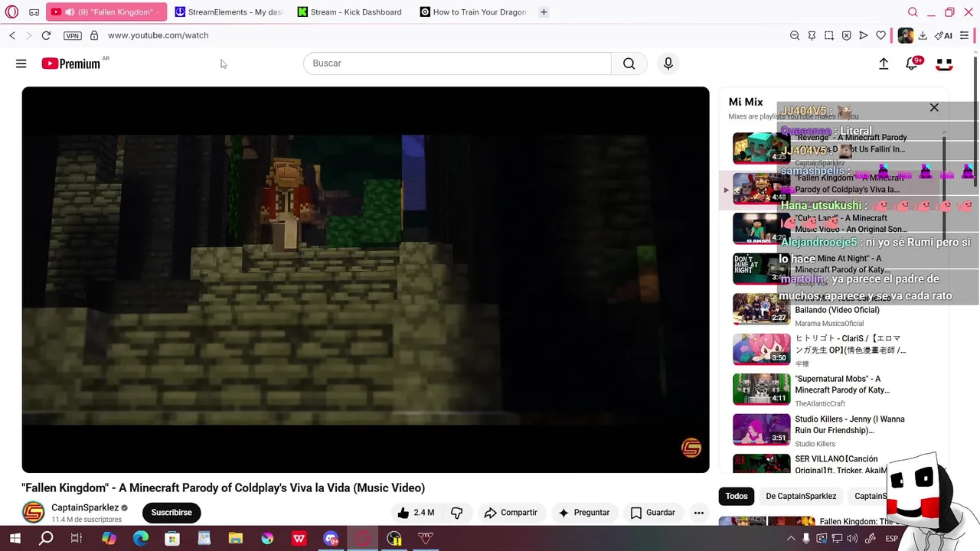Click the Buscar search field
Image resolution: width=980 pixels, height=551 pixels.
[x=457, y=64]
